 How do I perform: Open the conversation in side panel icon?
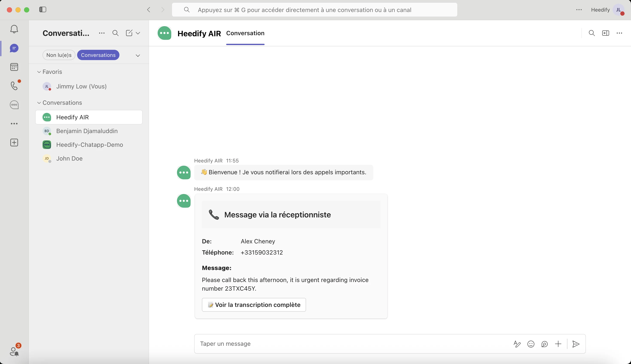click(605, 33)
